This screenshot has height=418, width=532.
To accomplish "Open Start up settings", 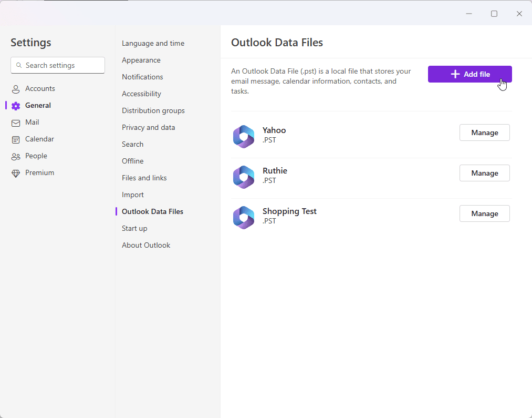I will point(134,229).
